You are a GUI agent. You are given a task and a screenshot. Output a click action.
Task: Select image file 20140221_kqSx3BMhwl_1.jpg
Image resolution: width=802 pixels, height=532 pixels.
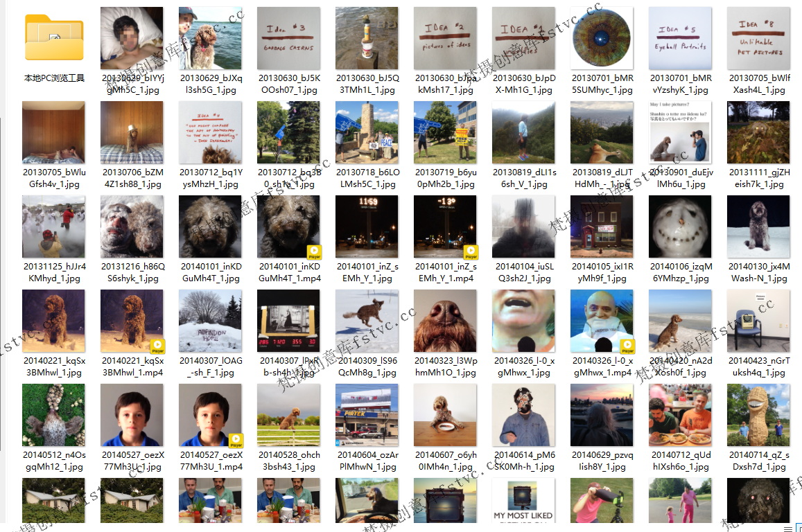[x=53, y=321]
